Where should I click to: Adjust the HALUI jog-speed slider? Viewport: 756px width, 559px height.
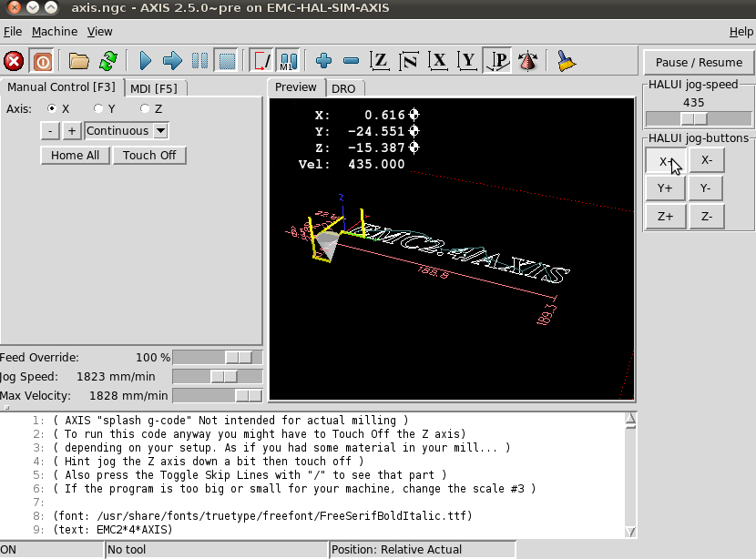pyautogui.click(x=699, y=118)
